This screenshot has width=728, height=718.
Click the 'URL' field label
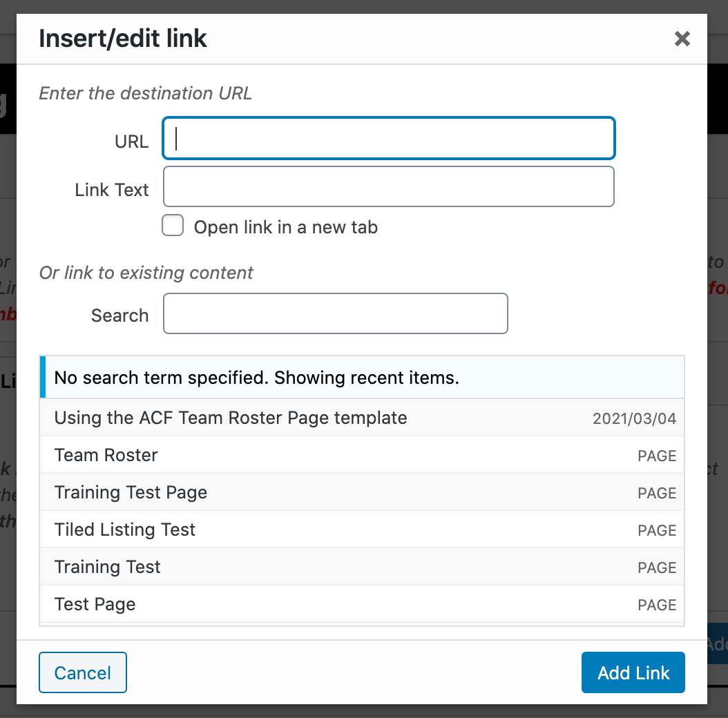[131, 142]
